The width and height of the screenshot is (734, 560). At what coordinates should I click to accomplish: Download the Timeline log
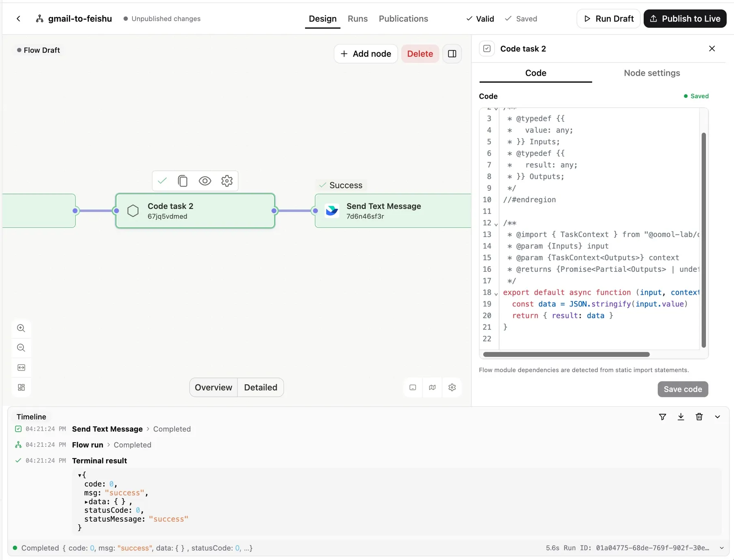tap(681, 417)
